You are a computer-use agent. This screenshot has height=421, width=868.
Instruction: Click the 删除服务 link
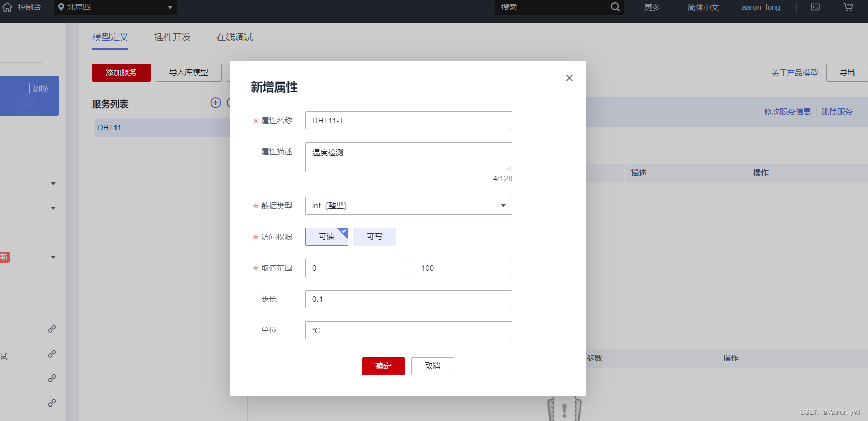pos(837,111)
